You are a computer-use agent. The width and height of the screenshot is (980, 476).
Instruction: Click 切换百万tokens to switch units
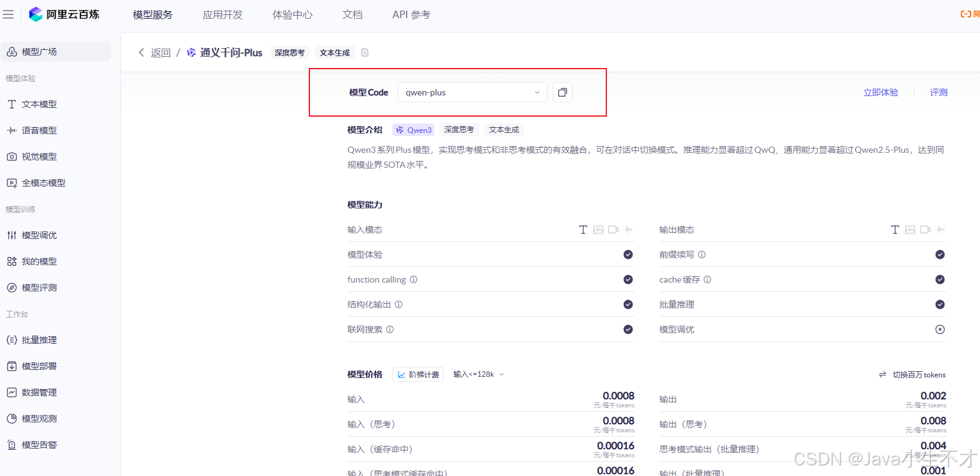point(919,374)
